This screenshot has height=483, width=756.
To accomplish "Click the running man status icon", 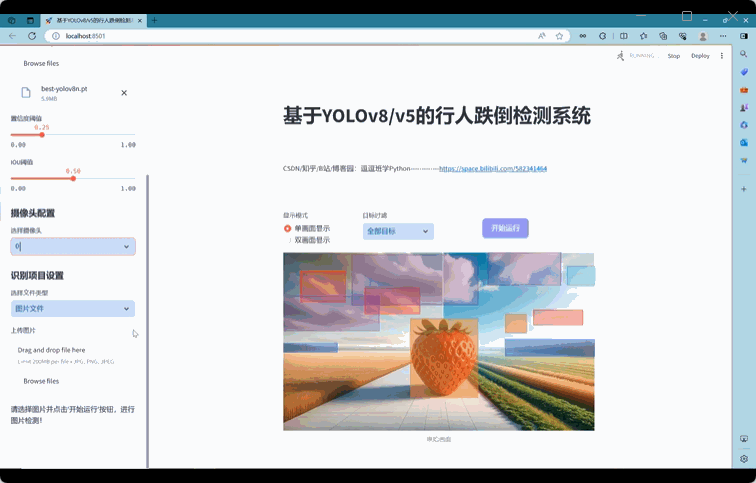I will pyautogui.click(x=621, y=56).
